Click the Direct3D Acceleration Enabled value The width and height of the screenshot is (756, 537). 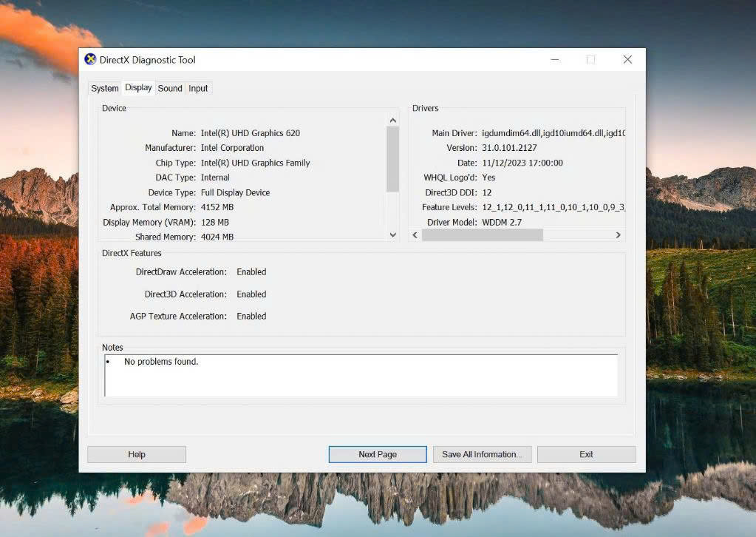point(251,294)
